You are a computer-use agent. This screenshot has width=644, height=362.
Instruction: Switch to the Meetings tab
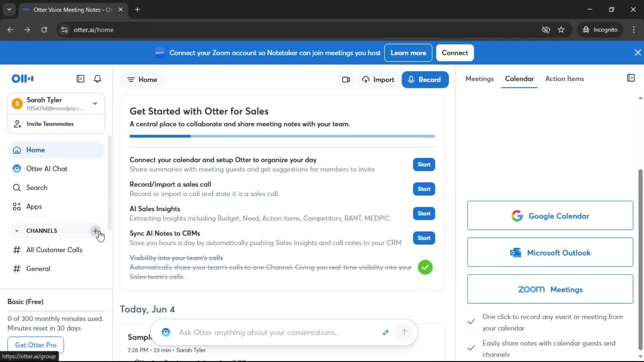coord(479,79)
